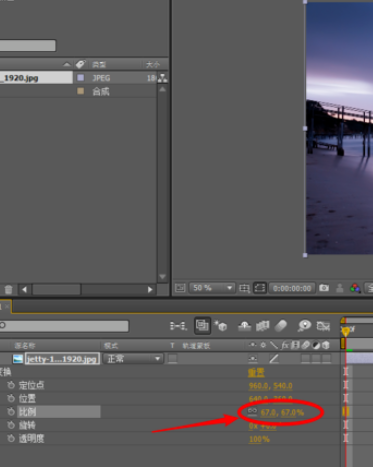Toggle the Live Update button
The height and width of the screenshot is (467, 373).
tap(202, 325)
